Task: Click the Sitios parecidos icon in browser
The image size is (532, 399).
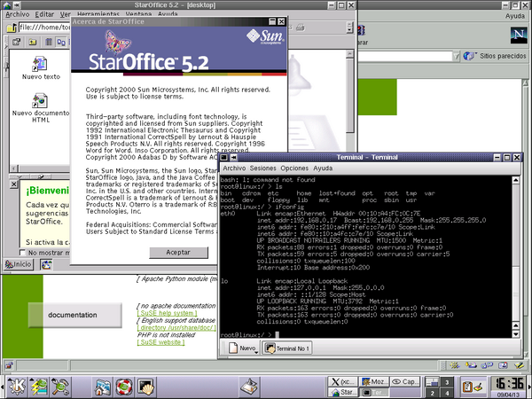Action: (469, 56)
